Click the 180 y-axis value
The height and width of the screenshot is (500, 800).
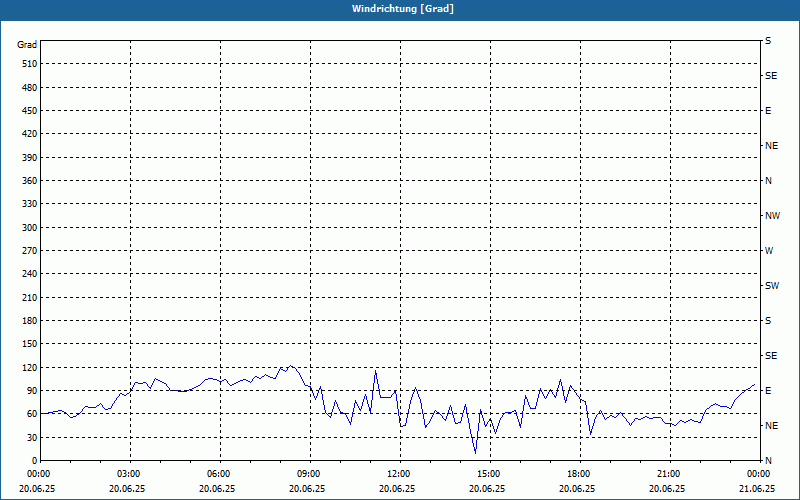tap(29, 320)
